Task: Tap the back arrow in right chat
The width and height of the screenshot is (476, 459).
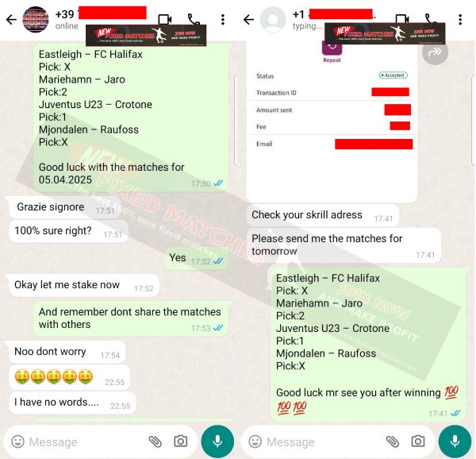Action: 248,20
